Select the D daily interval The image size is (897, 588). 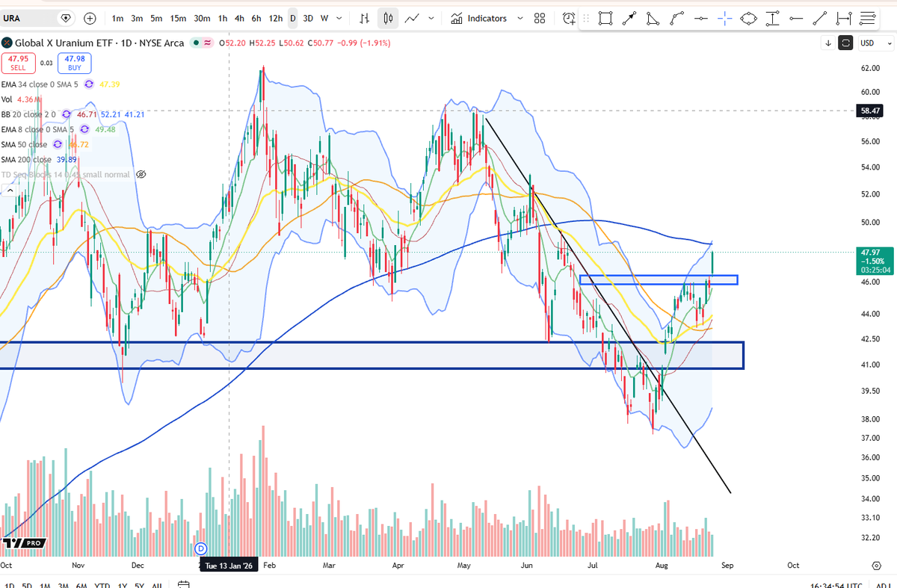pos(292,18)
